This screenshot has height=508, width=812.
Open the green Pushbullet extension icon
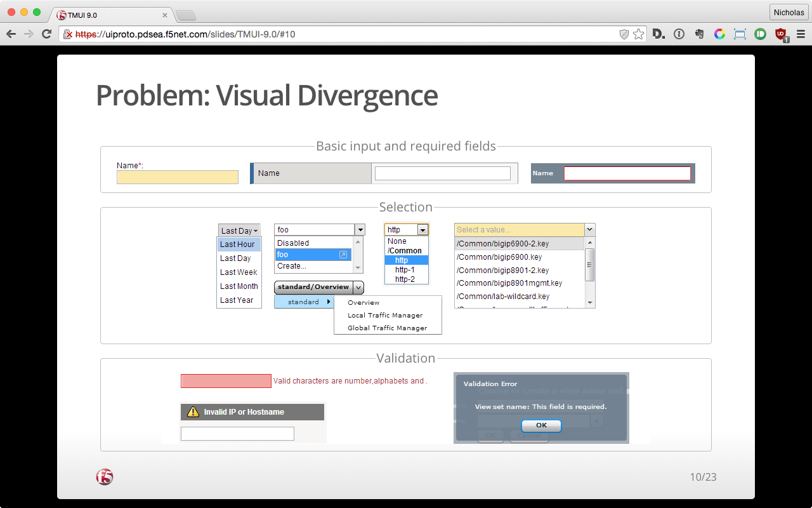(x=761, y=34)
